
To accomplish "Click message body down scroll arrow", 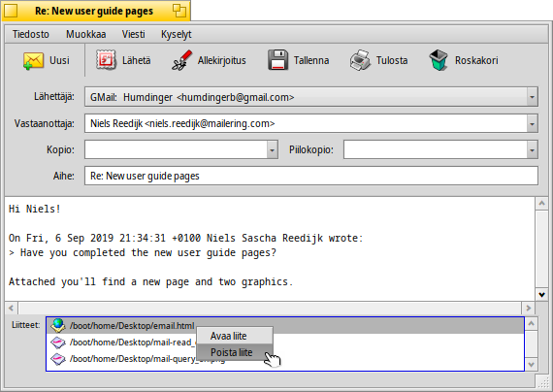I will 541,294.
